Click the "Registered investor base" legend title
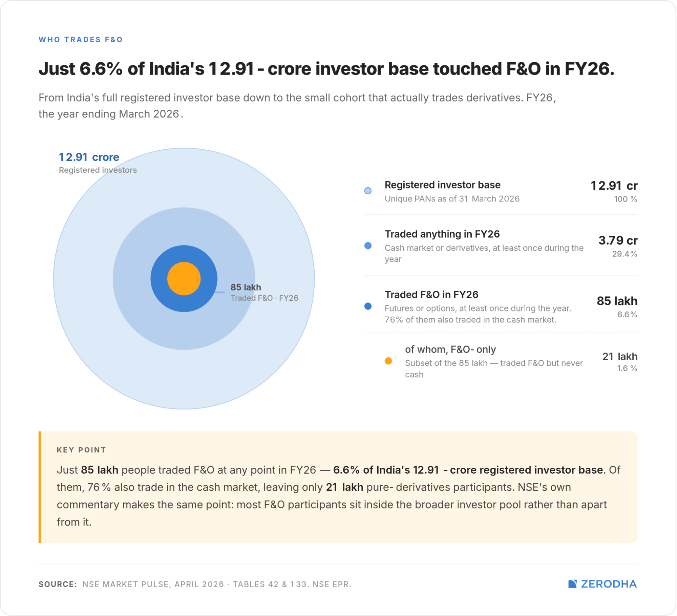677x616 pixels. [442, 185]
